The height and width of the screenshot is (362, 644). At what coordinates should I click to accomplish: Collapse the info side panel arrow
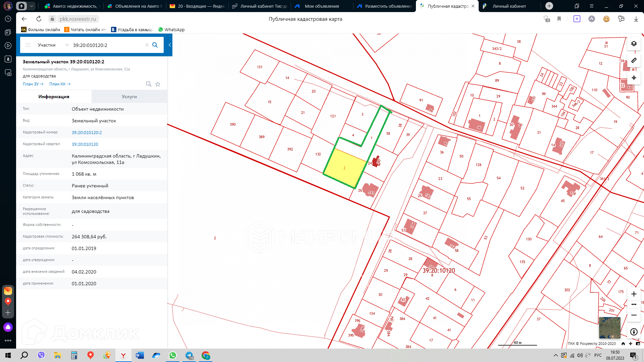point(170,45)
